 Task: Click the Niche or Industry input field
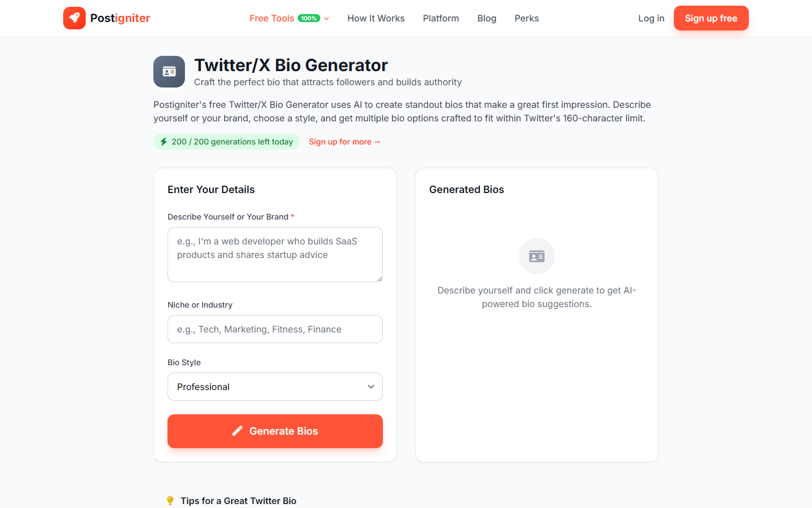coord(275,329)
